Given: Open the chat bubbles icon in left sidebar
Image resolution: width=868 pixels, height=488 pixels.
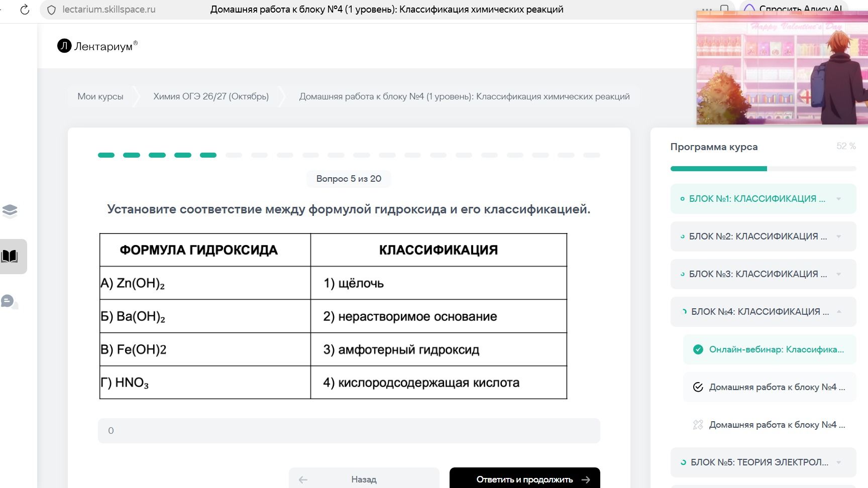Looking at the screenshot, I should pos(9,302).
